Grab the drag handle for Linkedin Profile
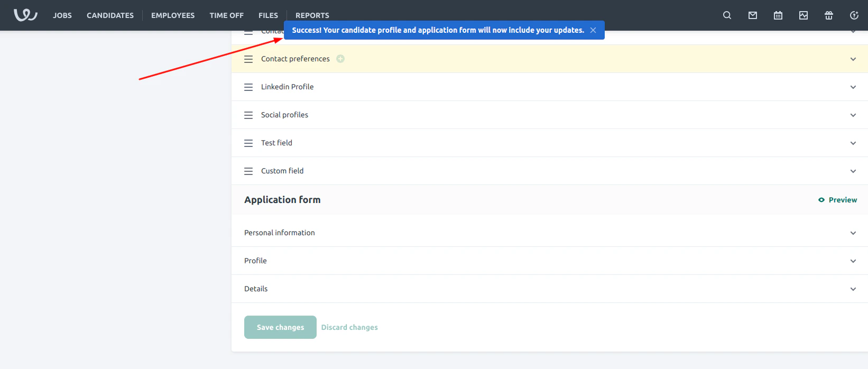The image size is (868, 369). 248,87
